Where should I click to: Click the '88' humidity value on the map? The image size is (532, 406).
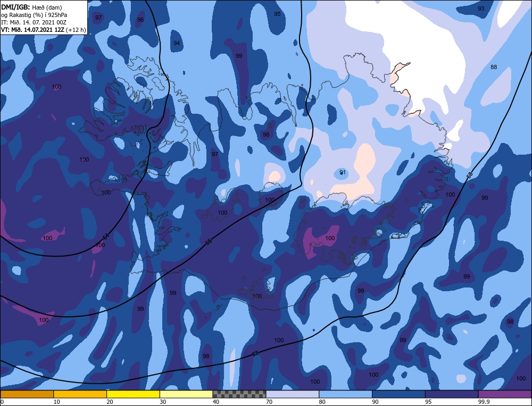point(494,67)
